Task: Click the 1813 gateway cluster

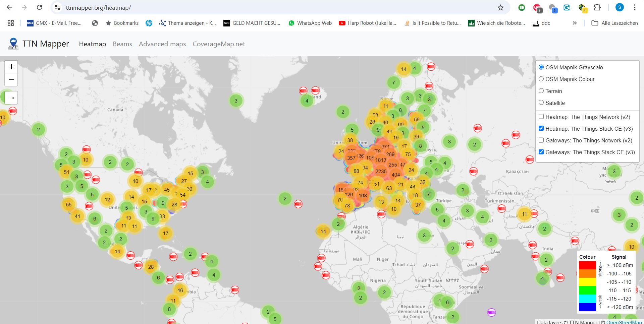Action: [x=381, y=160]
